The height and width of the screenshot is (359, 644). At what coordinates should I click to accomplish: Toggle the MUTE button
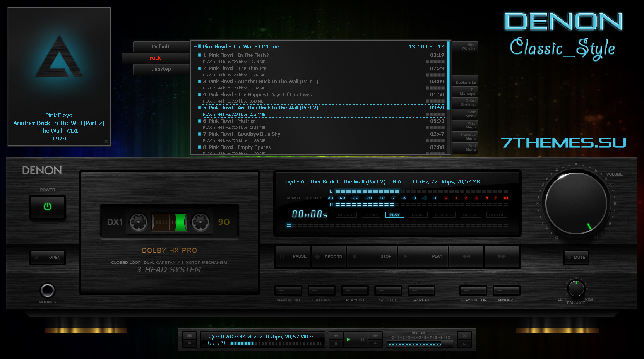(576, 258)
